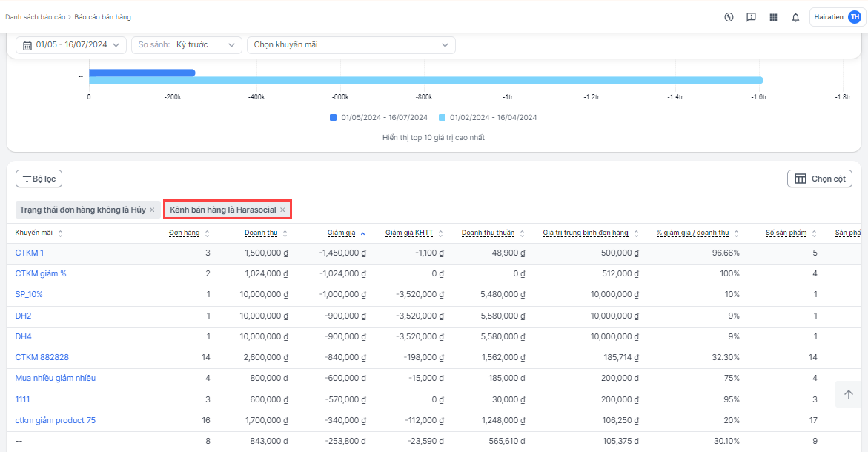Toggle the light blue legend series 01/02/2024 - 16/04/2024
868x452 pixels.
(x=488, y=117)
